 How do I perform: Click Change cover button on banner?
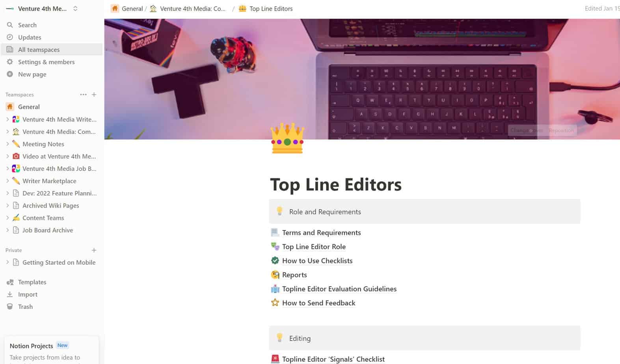(527, 130)
